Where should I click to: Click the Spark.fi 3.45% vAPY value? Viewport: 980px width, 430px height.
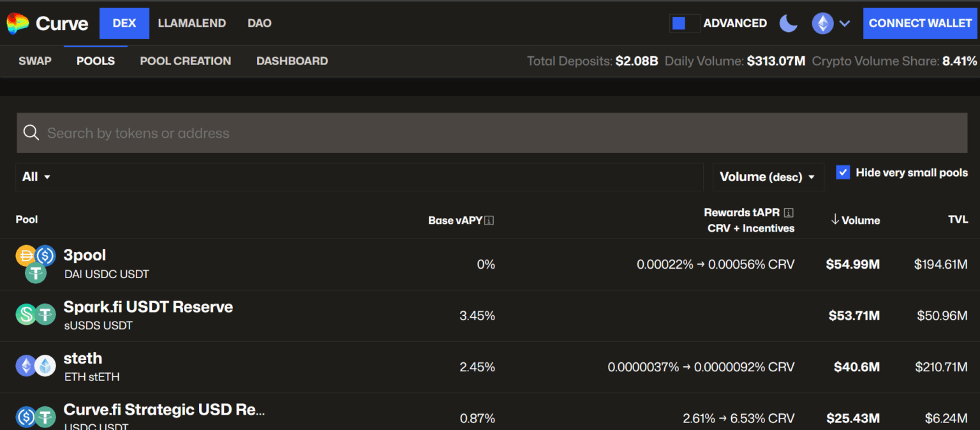click(x=477, y=316)
